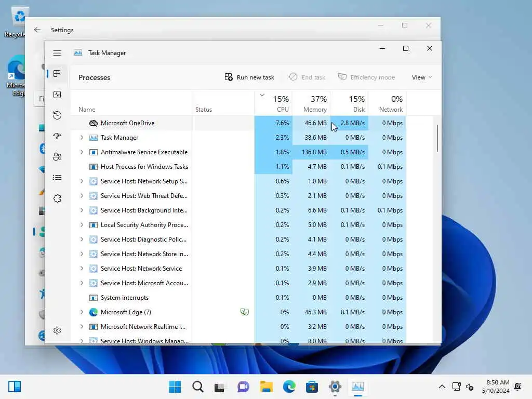Click the Efficiency mode button

coord(366,77)
